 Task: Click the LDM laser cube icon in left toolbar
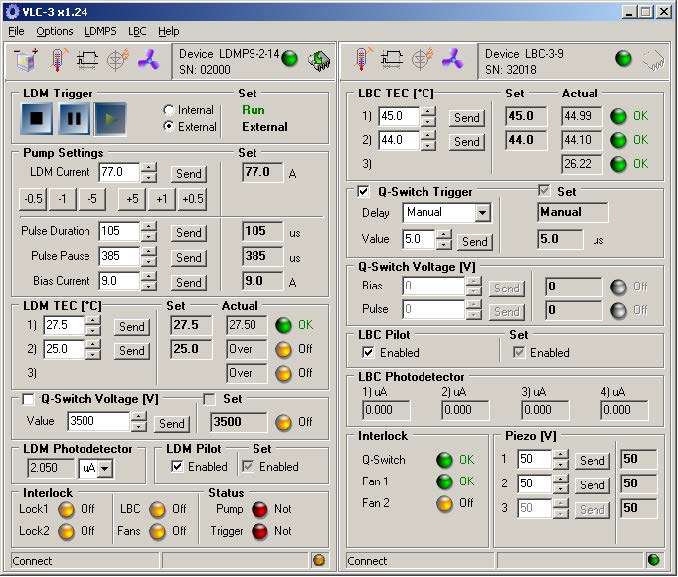(x=26, y=60)
